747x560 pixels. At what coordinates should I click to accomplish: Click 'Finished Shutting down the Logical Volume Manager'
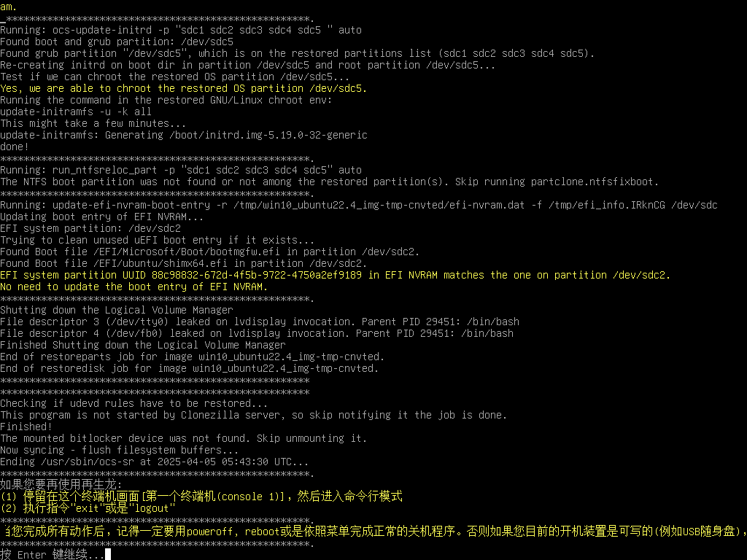(x=143, y=345)
